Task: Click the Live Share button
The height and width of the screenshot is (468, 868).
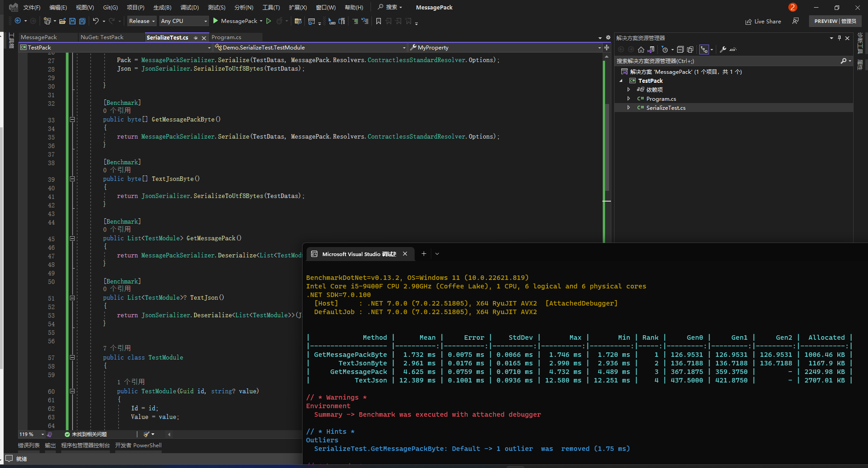Action: click(x=763, y=21)
